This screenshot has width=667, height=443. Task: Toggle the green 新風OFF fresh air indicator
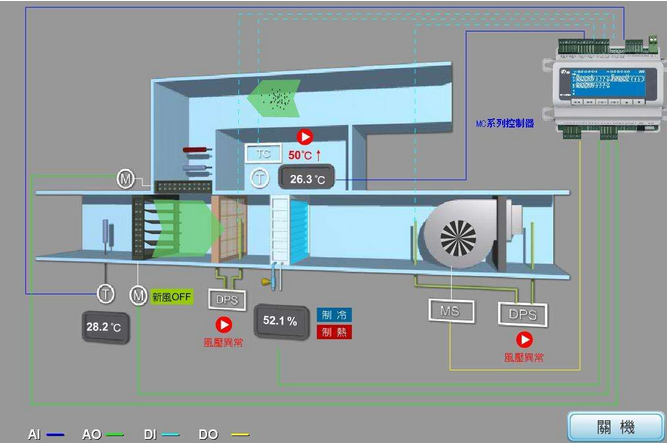pos(171,296)
